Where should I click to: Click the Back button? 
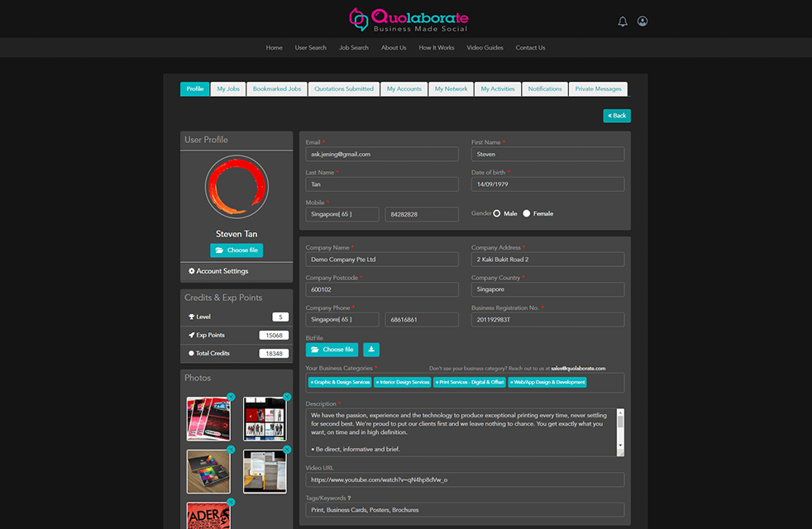pyautogui.click(x=617, y=116)
